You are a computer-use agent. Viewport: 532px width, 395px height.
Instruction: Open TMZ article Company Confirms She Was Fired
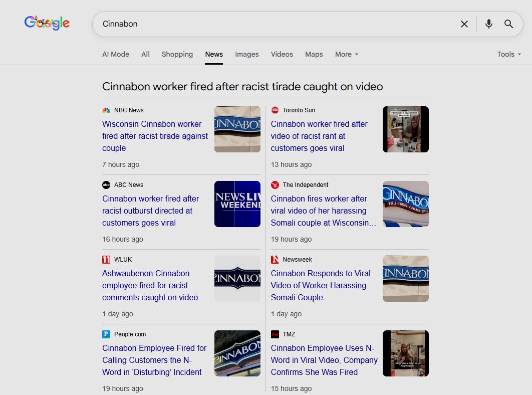point(324,360)
